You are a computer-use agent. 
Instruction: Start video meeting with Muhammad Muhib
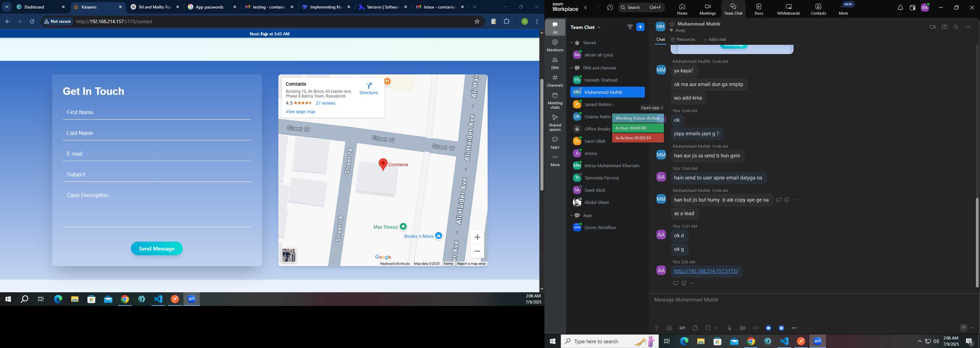[932, 27]
